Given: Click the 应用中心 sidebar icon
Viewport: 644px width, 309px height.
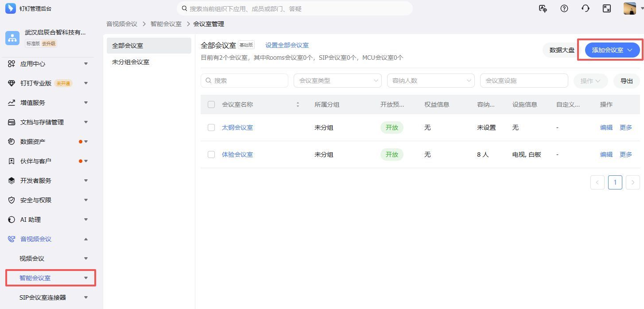Looking at the screenshot, I should pyautogui.click(x=12, y=64).
